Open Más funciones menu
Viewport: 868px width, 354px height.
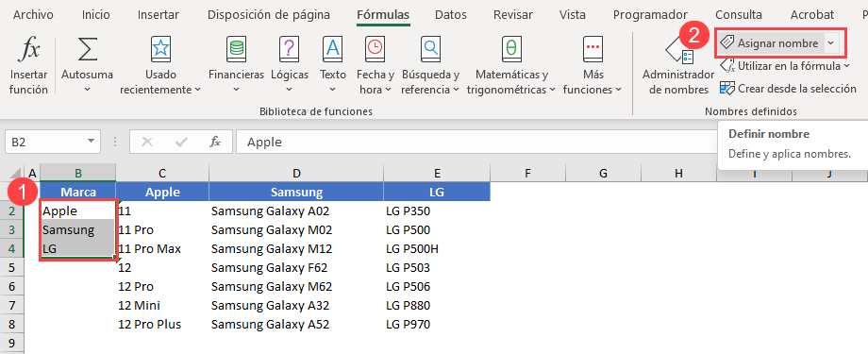[x=593, y=66]
